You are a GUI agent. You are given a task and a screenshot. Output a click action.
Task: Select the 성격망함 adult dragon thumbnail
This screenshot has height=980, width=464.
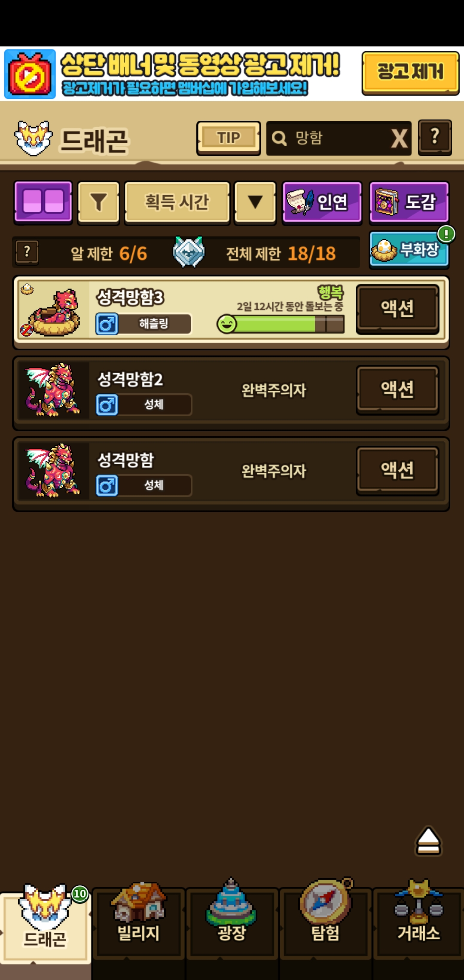tap(53, 471)
